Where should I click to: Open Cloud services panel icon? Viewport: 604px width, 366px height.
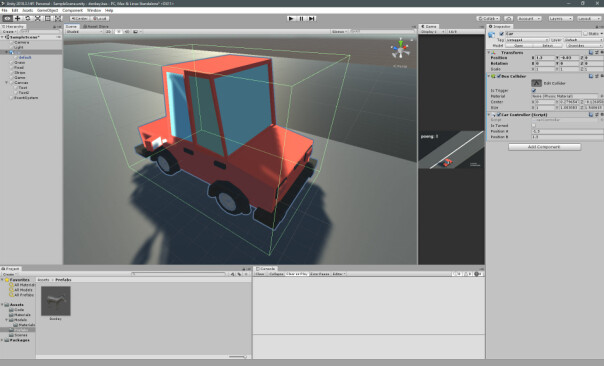point(508,18)
